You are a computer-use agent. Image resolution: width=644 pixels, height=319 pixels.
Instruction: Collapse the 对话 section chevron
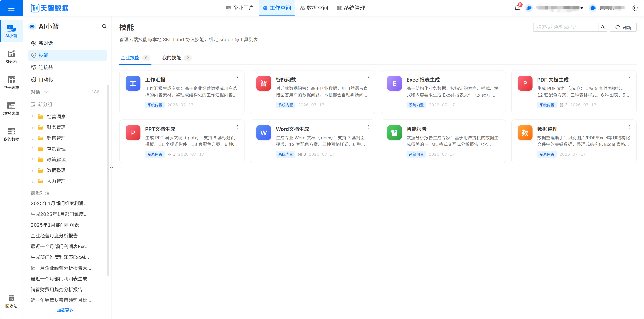pos(46,92)
